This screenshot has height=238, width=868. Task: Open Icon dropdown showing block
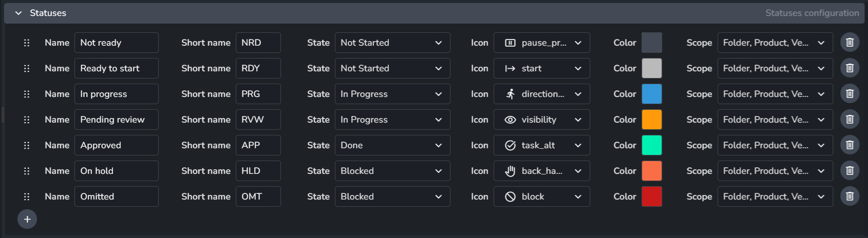click(x=541, y=196)
